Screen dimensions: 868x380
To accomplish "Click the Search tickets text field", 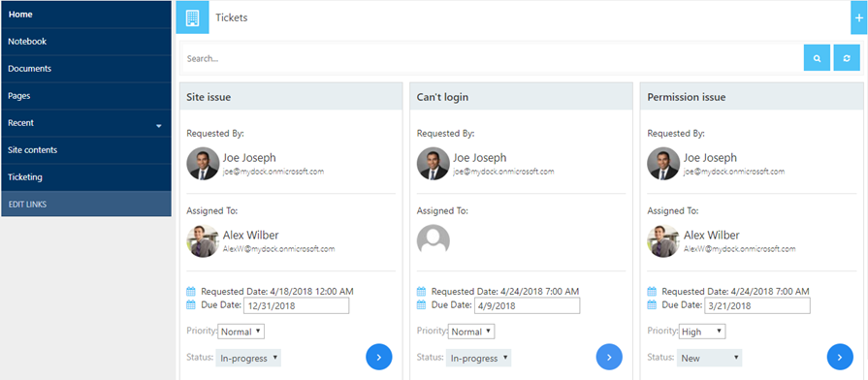I will pyautogui.click(x=492, y=58).
